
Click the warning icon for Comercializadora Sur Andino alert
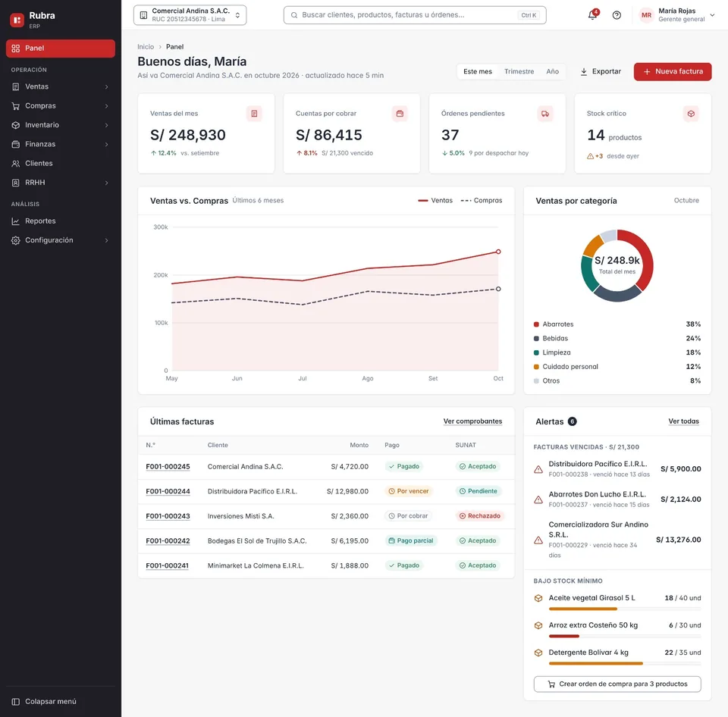tap(538, 540)
